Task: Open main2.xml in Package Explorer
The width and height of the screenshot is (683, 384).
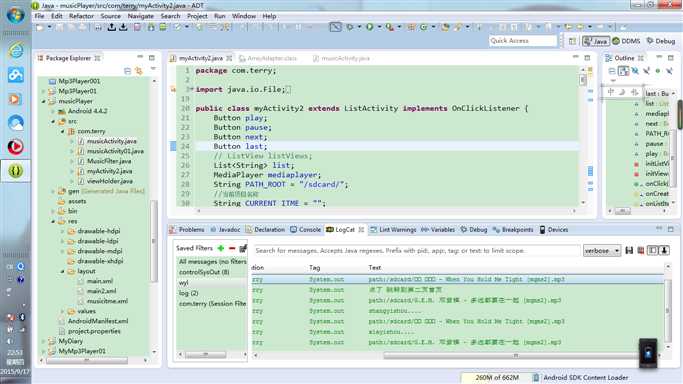Action: tap(101, 291)
